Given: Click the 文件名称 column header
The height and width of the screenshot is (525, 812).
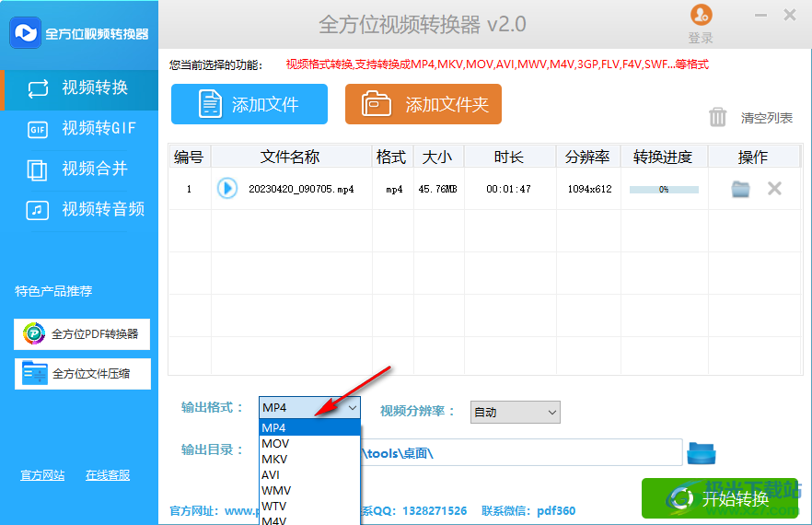Looking at the screenshot, I should tap(291, 157).
